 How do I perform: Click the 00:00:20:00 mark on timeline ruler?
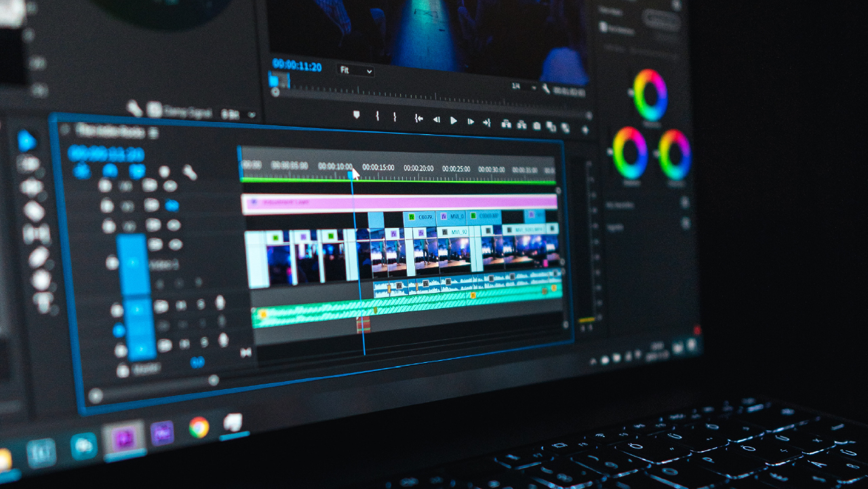(418, 168)
